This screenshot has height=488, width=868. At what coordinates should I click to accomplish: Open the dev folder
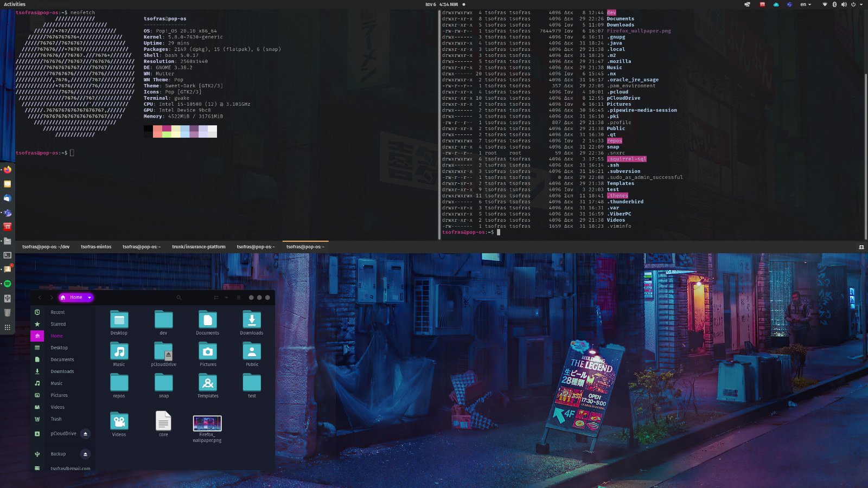pos(163,323)
